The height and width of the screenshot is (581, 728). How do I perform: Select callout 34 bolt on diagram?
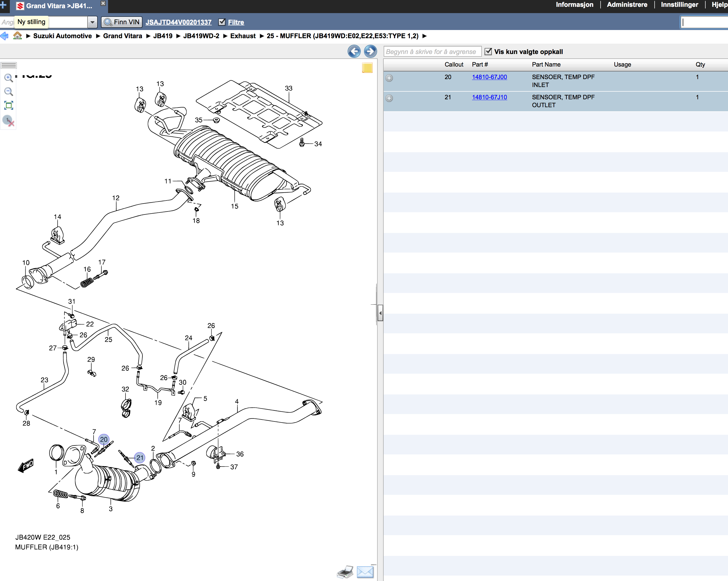[x=318, y=144]
